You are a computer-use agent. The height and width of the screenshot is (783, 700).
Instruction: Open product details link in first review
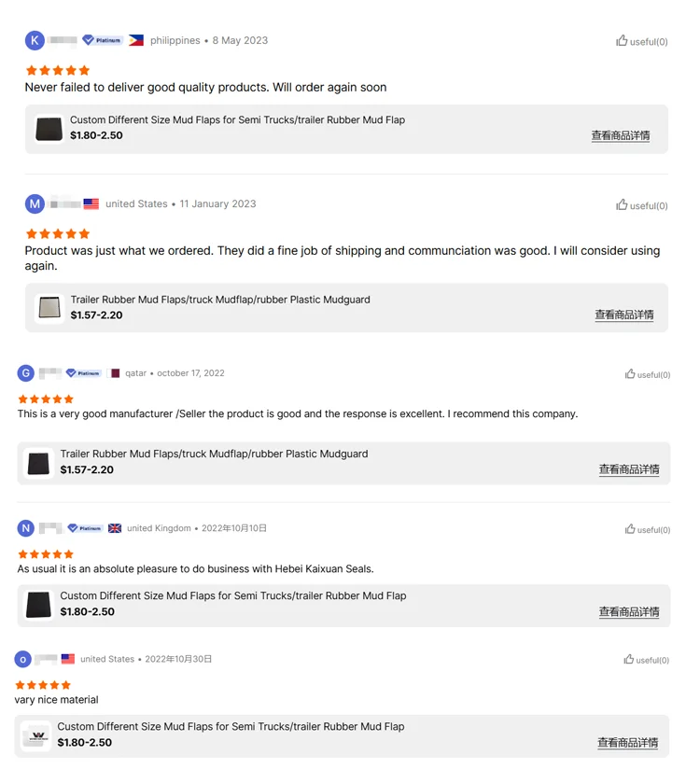point(620,136)
